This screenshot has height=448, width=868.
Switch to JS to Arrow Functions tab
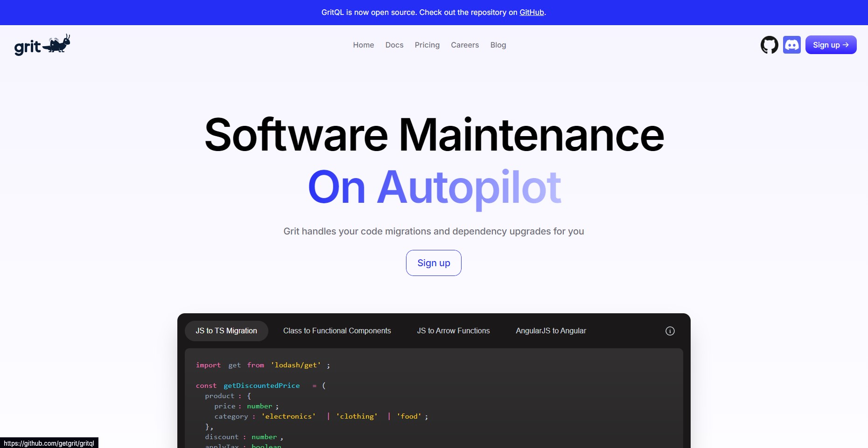click(453, 331)
